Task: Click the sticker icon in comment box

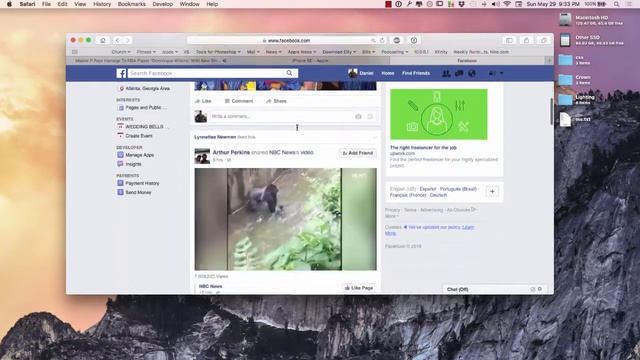Action: (x=370, y=117)
